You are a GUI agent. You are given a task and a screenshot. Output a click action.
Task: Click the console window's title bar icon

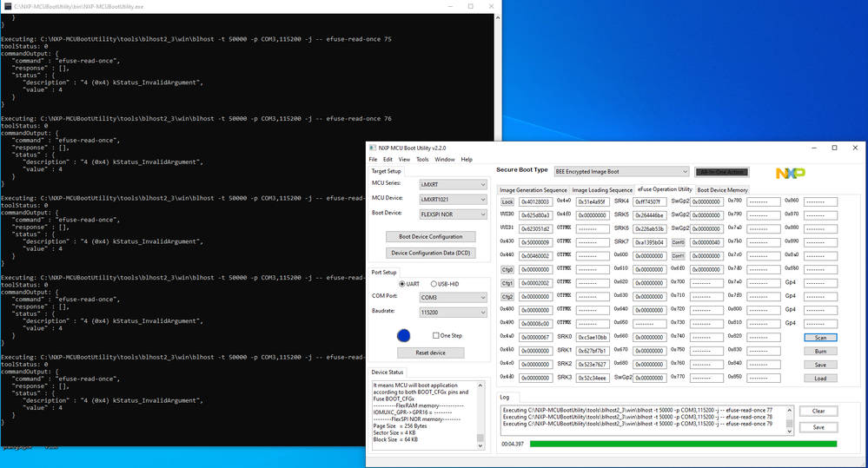8,7
